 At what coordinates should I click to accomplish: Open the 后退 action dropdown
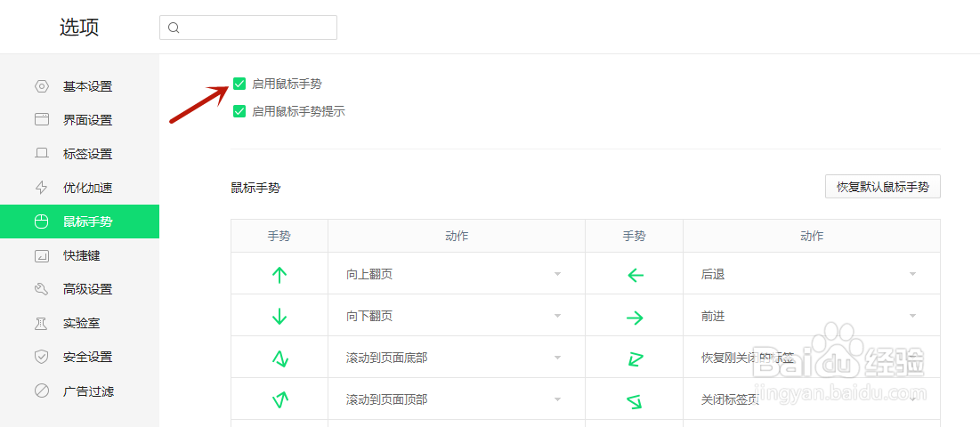click(x=810, y=274)
